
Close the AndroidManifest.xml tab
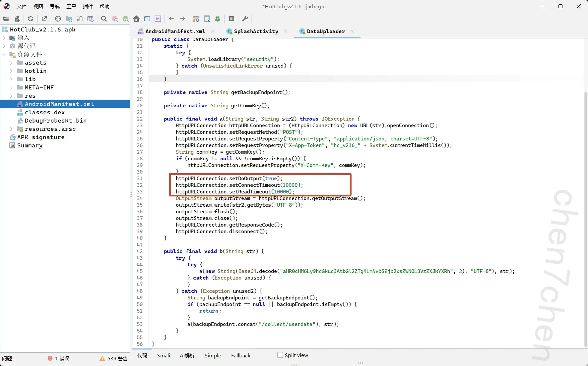tap(213, 31)
